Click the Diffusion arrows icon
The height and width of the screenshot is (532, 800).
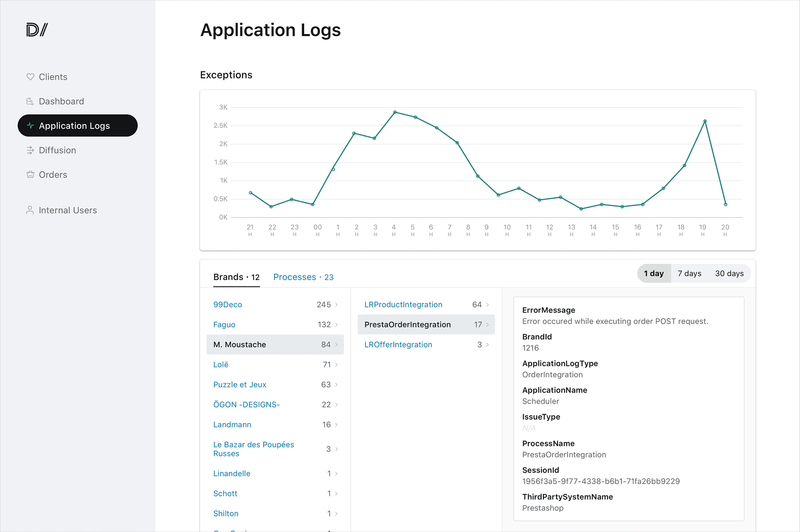pyautogui.click(x=30, y=150)
